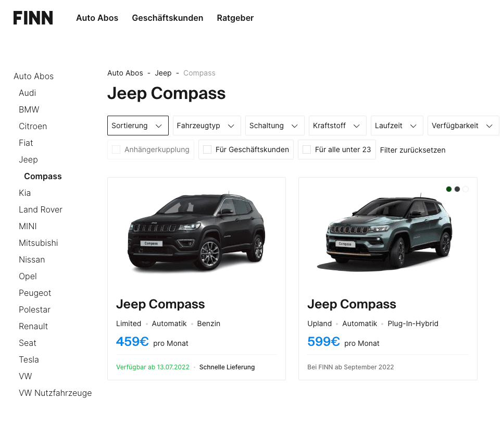Go to Jeep in the breadcrumb

coord(164,73)
